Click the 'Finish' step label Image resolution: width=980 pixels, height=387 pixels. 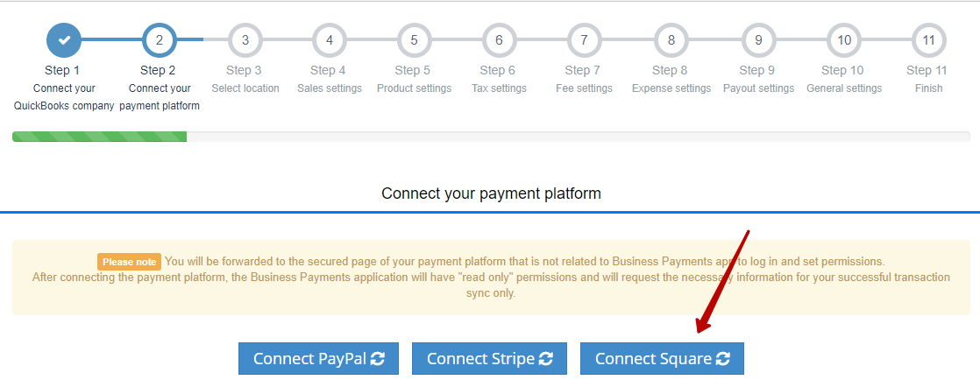928,88
